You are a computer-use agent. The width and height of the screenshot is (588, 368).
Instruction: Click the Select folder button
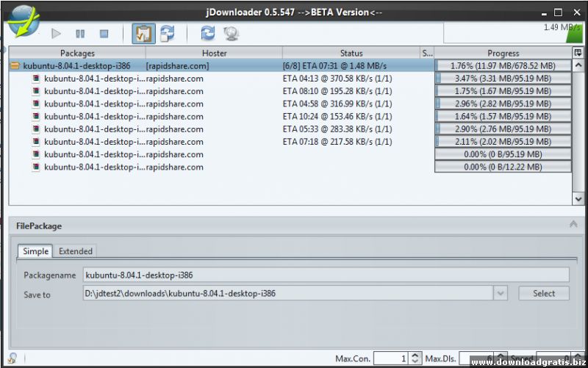(544, 293)
